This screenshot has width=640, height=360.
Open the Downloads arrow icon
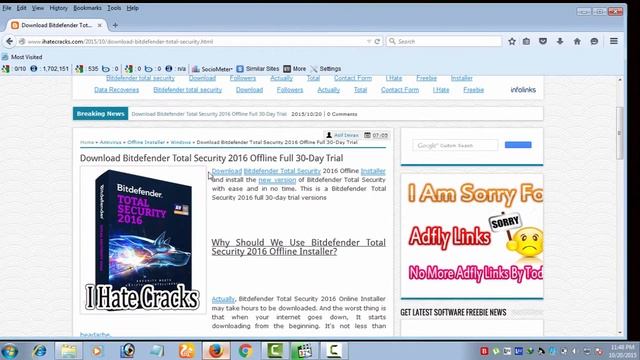[x=560, y=41]
